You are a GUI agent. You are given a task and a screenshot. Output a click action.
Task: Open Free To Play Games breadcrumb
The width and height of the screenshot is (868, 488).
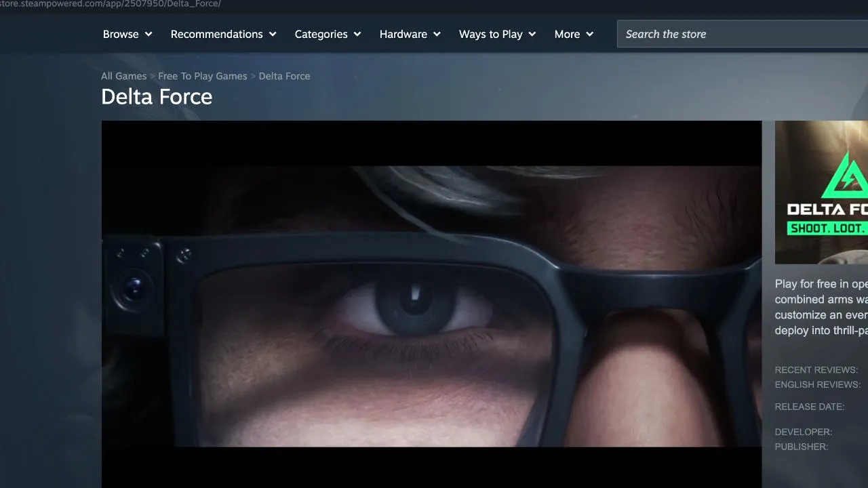[203, 76]
